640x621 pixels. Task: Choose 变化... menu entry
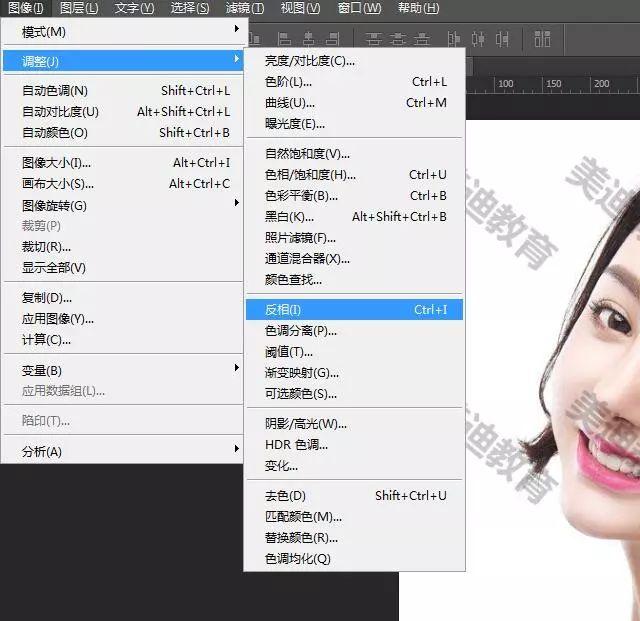354,466
